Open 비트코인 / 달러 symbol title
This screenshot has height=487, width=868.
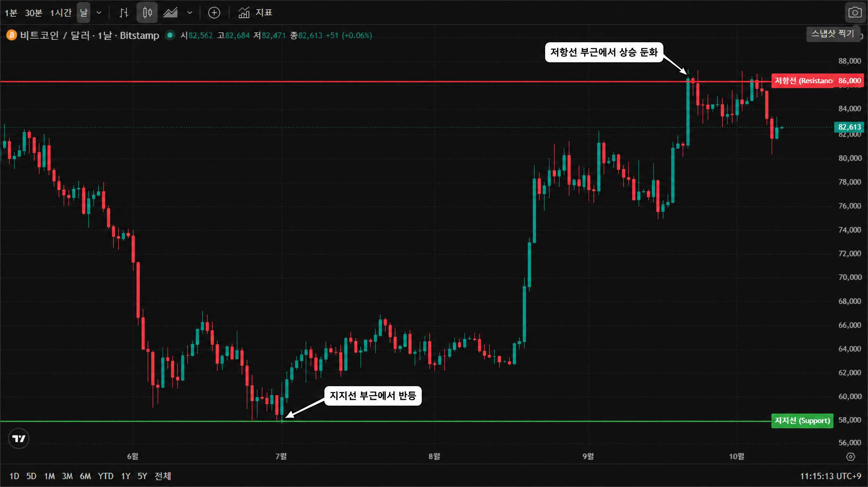(89, 36)
